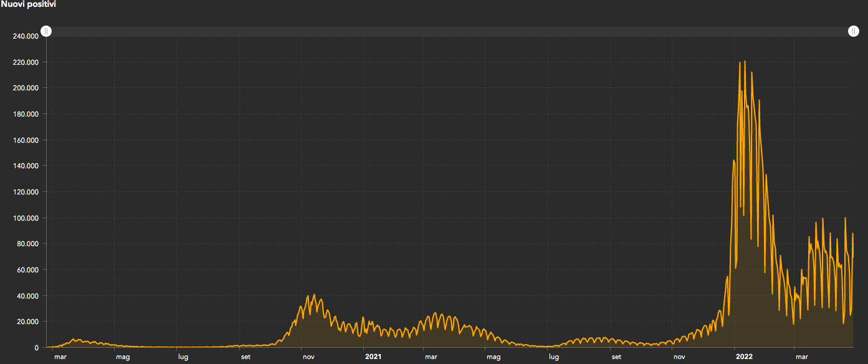The height and width of the screenshot is (364, 868).
Task: Click the left range slider handle
Action: click(47, 31)
